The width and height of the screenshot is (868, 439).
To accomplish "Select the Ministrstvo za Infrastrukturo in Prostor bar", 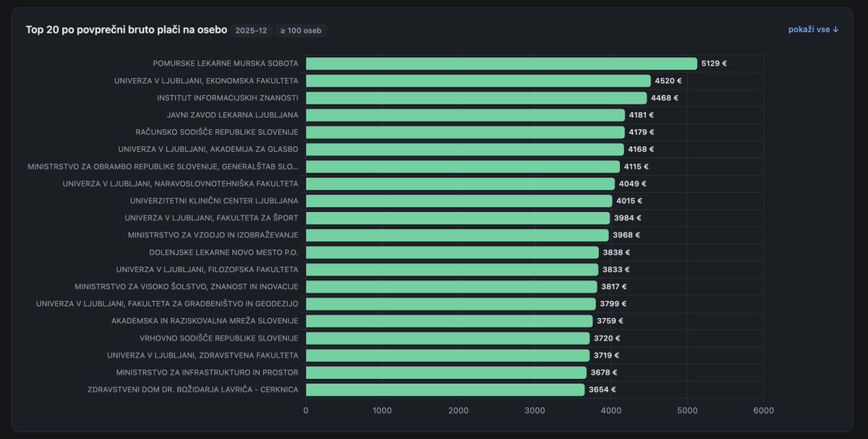I will point(446,372).
